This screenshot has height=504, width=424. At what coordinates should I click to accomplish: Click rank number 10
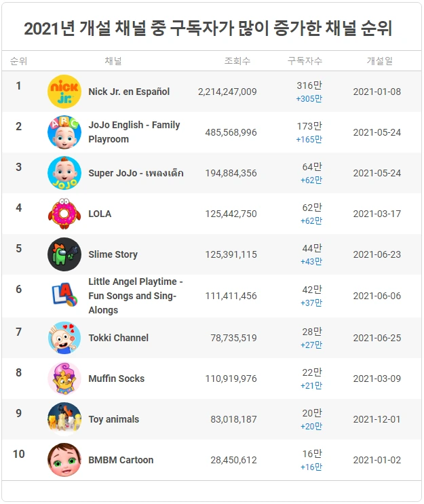tap(18, 454)
